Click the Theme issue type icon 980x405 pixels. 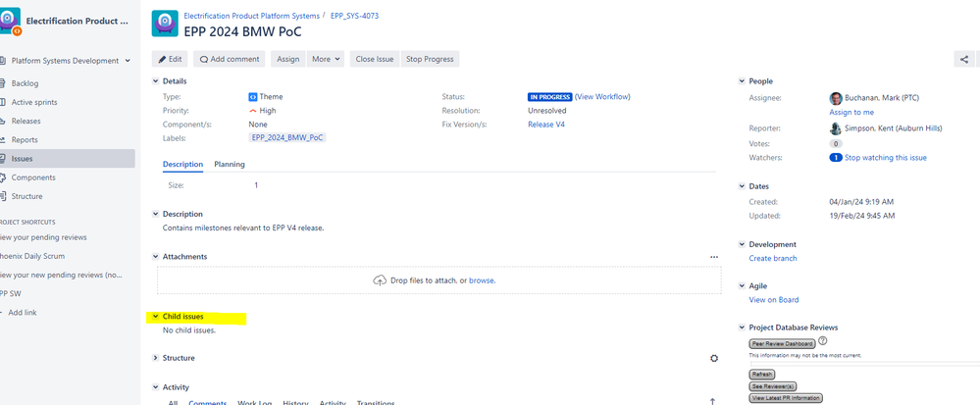[252, 97]
